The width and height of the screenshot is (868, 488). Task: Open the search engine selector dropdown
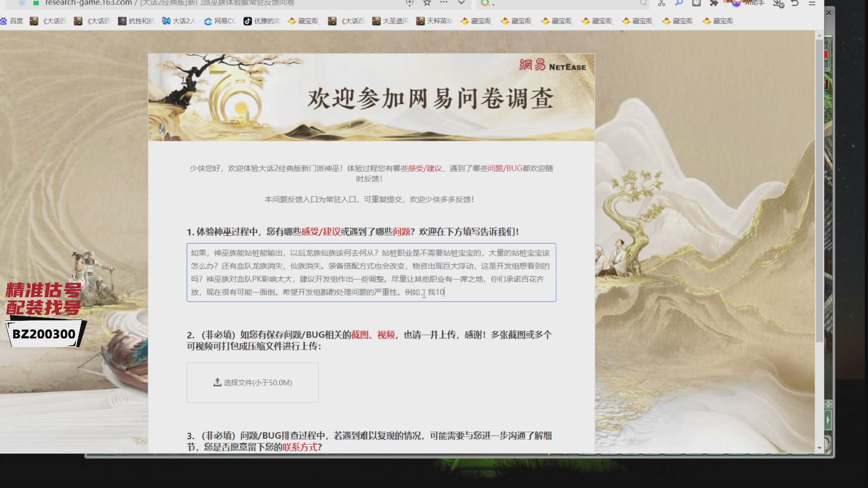click(x=488, y=4)
